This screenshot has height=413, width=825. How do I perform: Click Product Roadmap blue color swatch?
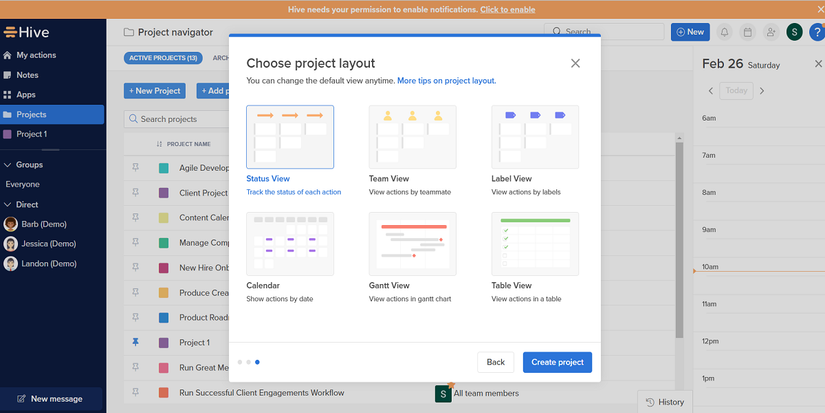(164, 318)
